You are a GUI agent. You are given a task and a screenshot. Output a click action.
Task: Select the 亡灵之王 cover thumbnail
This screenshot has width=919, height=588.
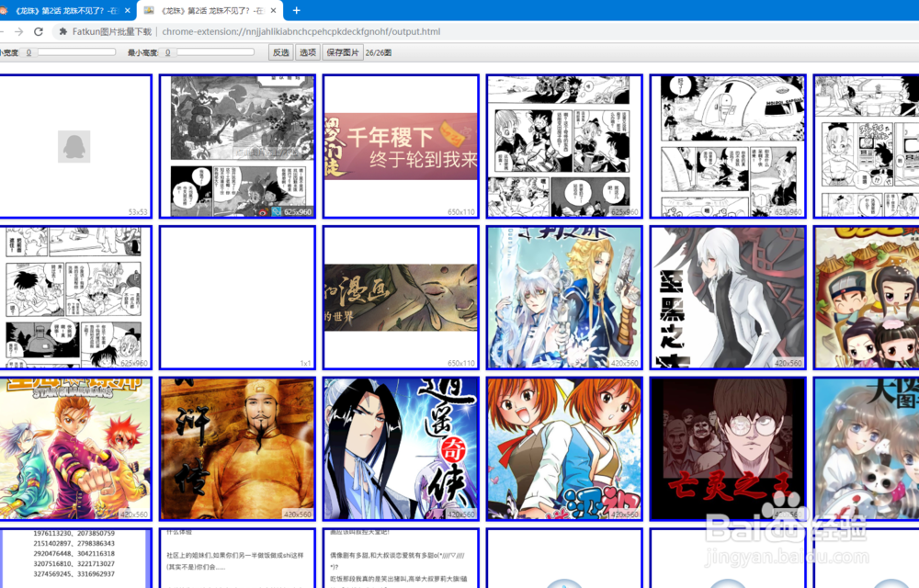[x=728, y=448]
